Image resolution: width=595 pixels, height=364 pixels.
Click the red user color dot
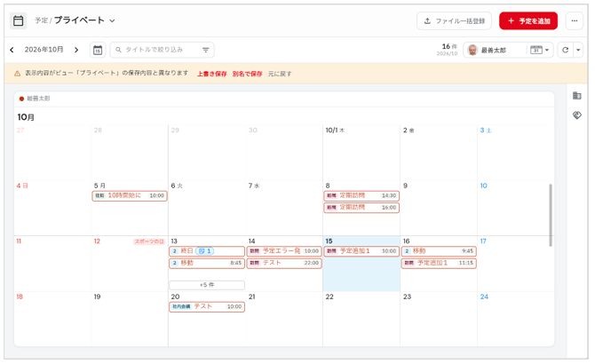pyautogui.click(x=21, y=99)
